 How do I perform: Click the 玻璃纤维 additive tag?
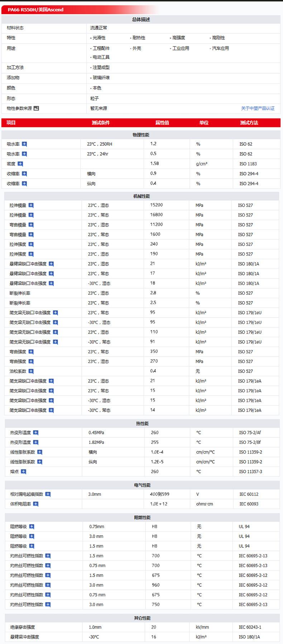tap(101, 78)
